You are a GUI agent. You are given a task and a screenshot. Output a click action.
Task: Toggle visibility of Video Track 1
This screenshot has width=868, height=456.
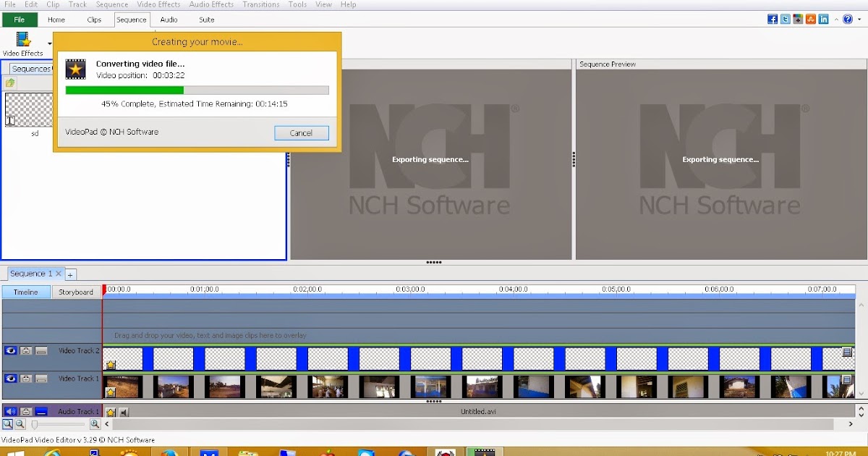tap(11, 379)
